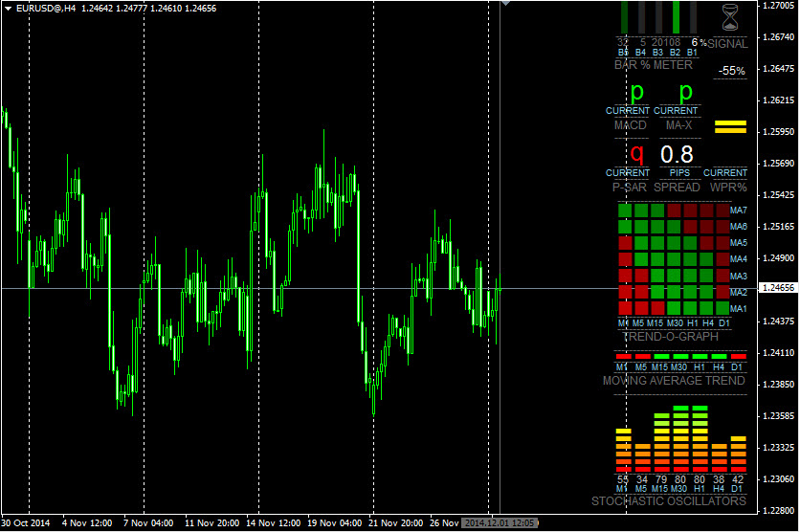Click the current price tag 1.24656
Screen dimensions: 800x532
(778, 288)
